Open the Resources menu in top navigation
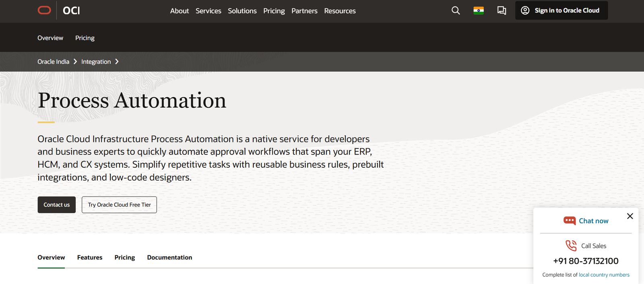The height and width of the screenshot is (284, 644). tap(340, 11)
